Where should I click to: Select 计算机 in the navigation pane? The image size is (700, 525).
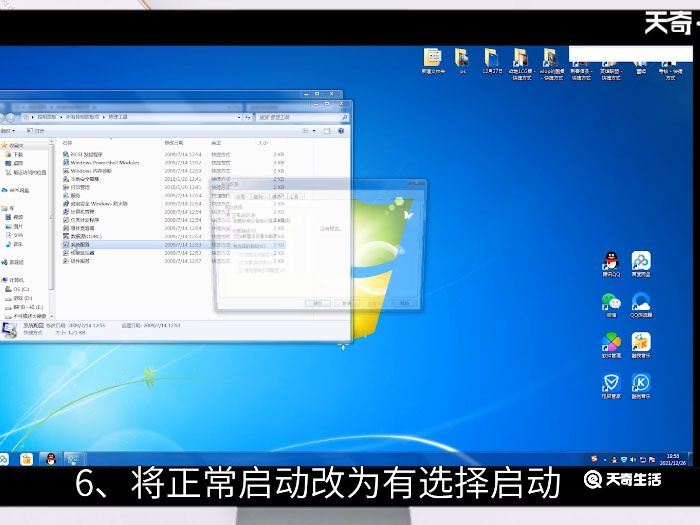13,280
